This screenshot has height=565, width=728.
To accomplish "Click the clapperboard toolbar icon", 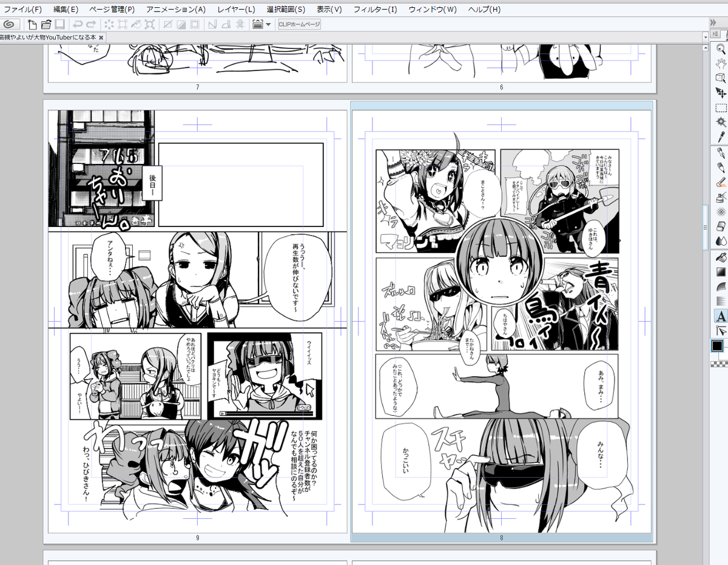I will [258, 24].
